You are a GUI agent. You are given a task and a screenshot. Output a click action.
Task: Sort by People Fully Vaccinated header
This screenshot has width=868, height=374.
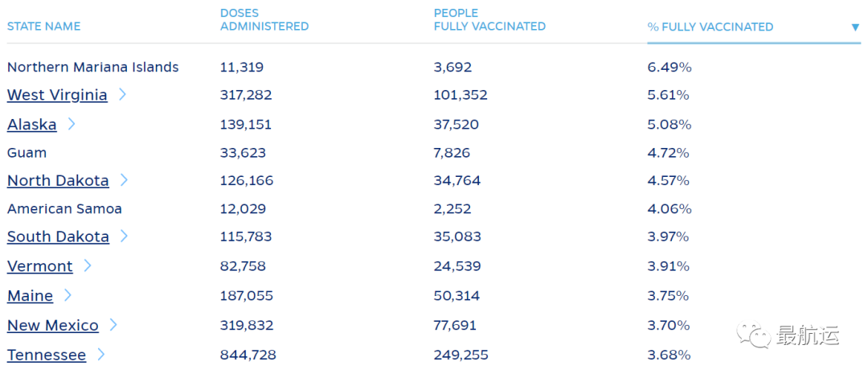[x=489, y=20]
